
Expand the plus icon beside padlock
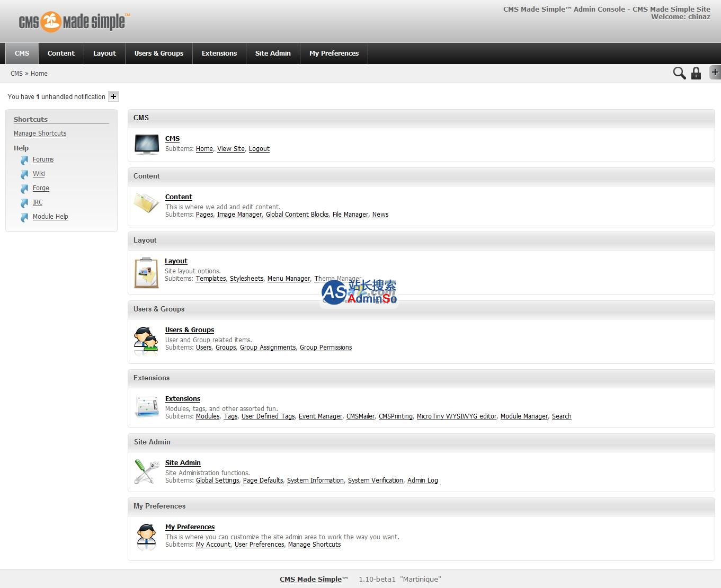pos(715,72)
